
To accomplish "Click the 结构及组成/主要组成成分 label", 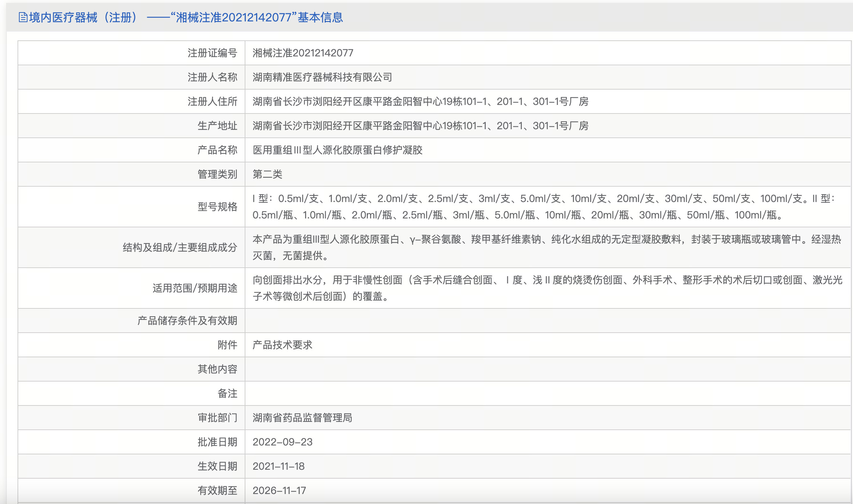I will point(180,247).
